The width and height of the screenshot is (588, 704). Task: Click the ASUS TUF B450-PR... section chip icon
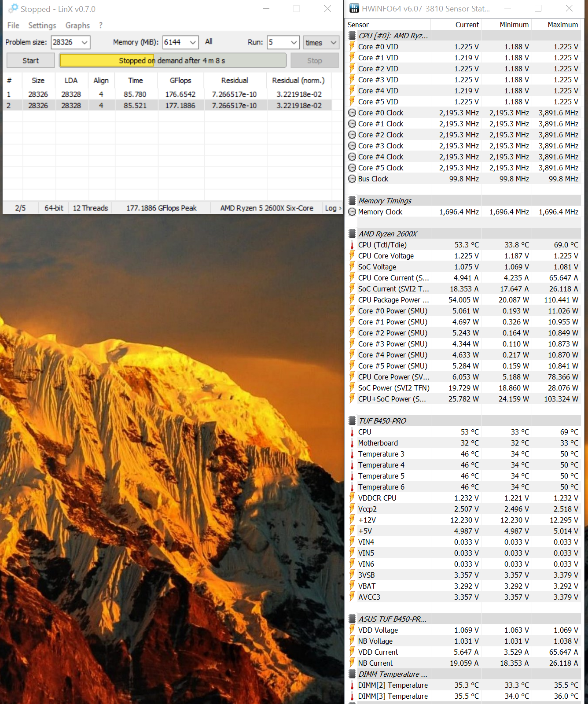point(352,619)
